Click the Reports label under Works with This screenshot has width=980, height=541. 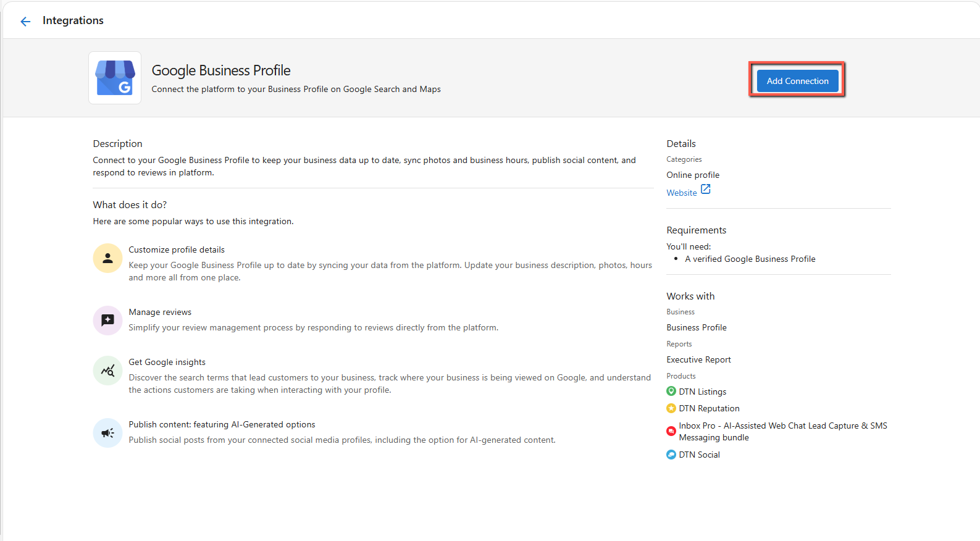click(679, 344)
